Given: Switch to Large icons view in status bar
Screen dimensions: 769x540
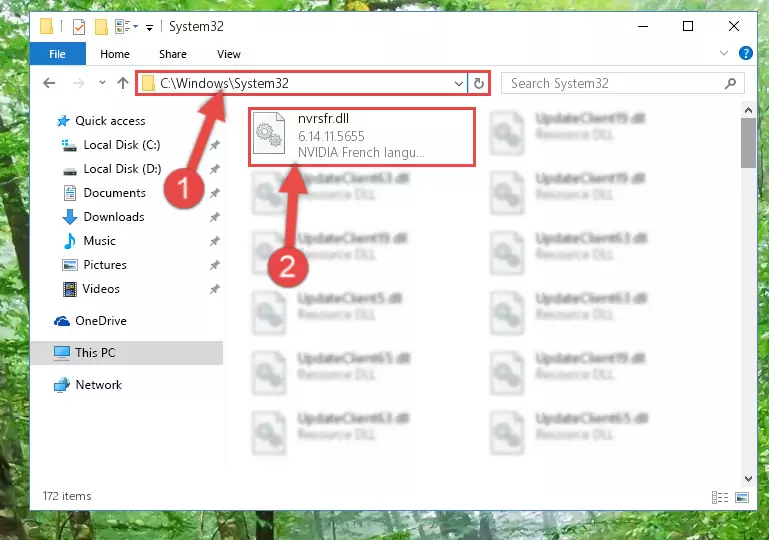Looking at the screenshot, I should [x=742, y=497].
